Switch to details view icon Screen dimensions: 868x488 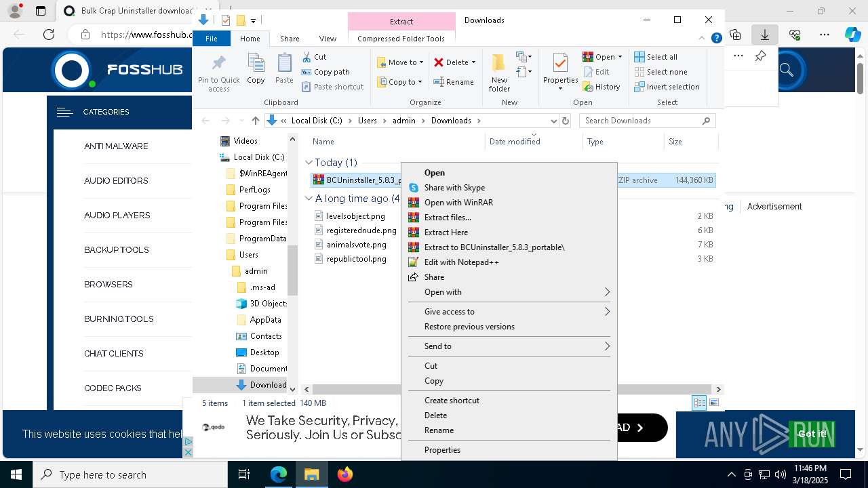pyautogui.click(x=698, y=403)
